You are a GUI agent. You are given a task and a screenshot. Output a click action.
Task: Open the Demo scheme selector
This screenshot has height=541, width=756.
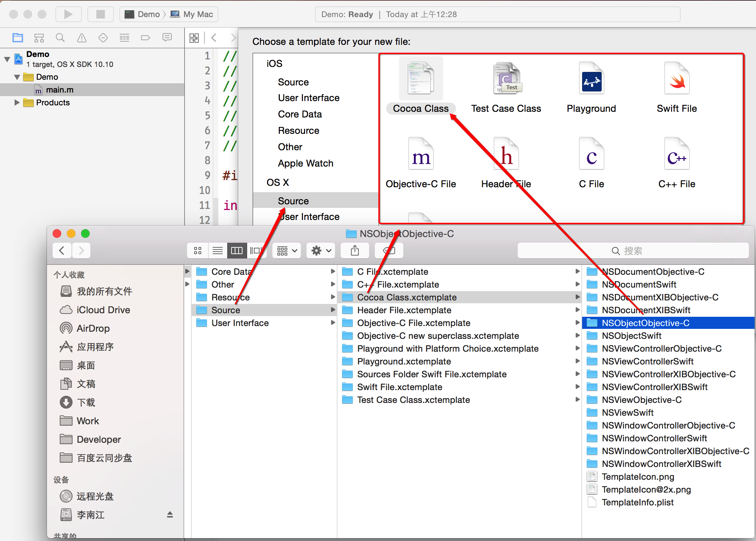pos(142,14)
